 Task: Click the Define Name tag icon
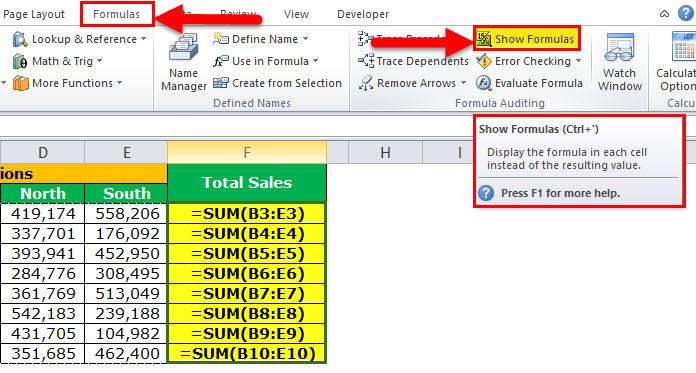coord(221,39)
